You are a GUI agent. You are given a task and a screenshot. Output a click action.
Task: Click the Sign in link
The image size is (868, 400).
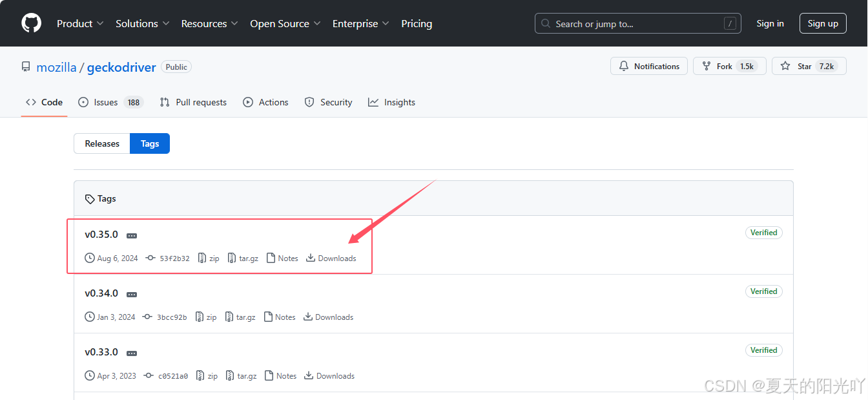[x=770, y=23]
